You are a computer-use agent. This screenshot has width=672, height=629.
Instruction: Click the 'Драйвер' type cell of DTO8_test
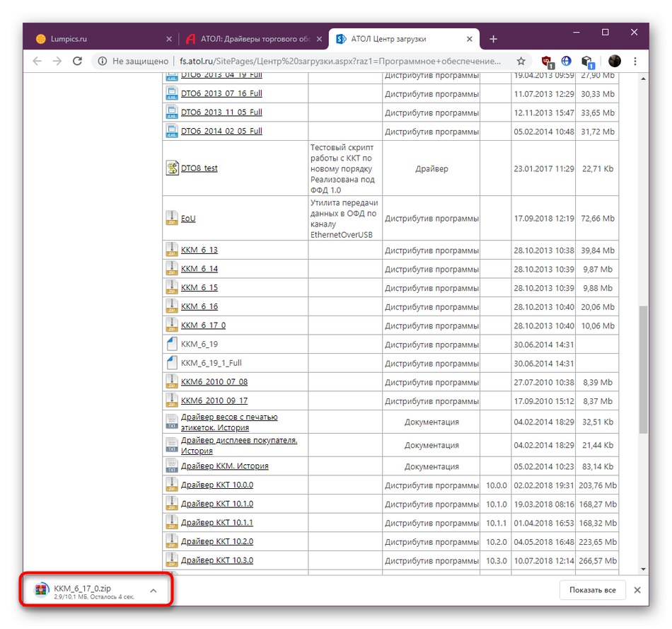coord(431,168)
